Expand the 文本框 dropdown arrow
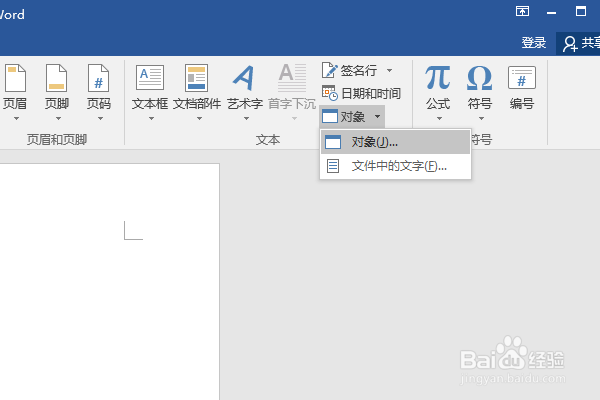This screenshot has width=600, height=400. tap(152, 119)
